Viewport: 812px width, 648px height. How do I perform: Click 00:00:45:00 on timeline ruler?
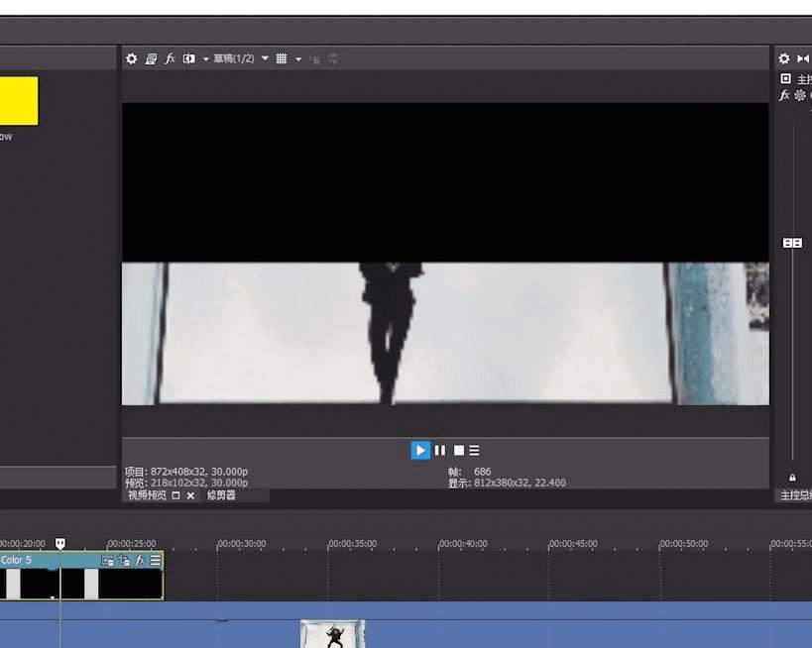[x=573, y=544]
